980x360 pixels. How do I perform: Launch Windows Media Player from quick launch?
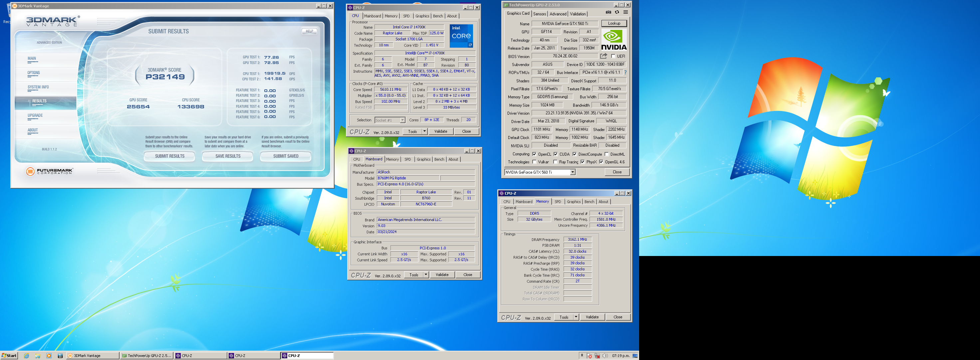point(49,356)
